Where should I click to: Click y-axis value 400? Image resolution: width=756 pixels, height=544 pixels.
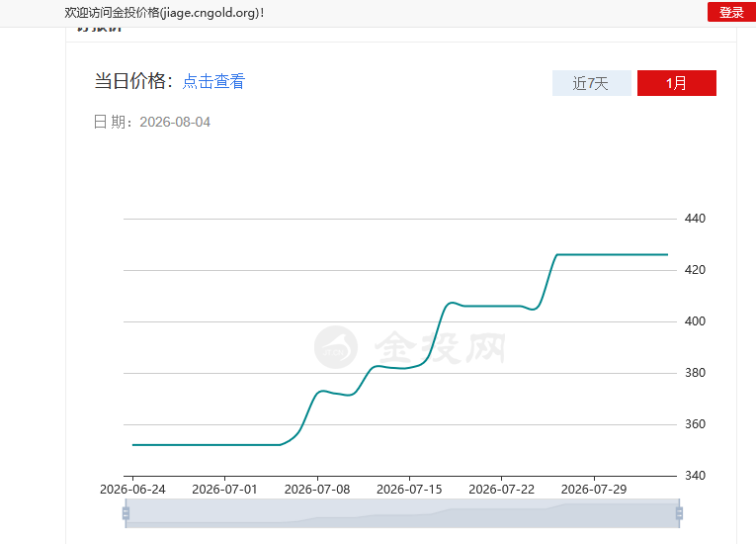tap(695, 321)
